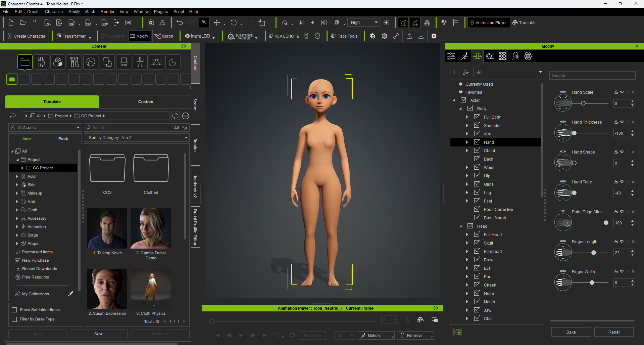This screenshot has height=345, width=644.
Task: Open the Character menu
Action: point(54,12)
